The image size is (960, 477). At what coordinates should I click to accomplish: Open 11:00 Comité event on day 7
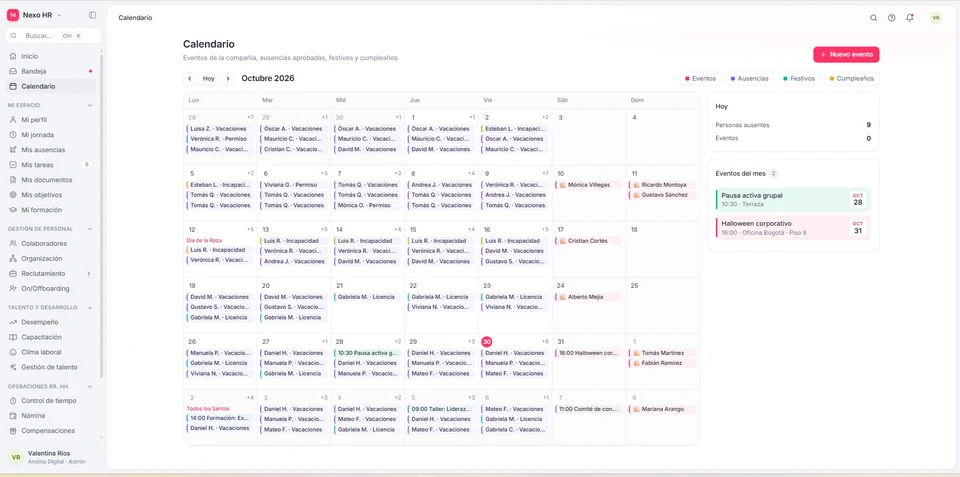pyautogui.click(x=588, y=409)
